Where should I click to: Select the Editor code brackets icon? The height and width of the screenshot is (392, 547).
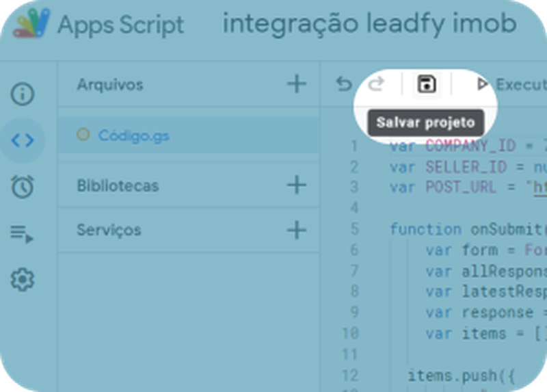click(23, 140)
